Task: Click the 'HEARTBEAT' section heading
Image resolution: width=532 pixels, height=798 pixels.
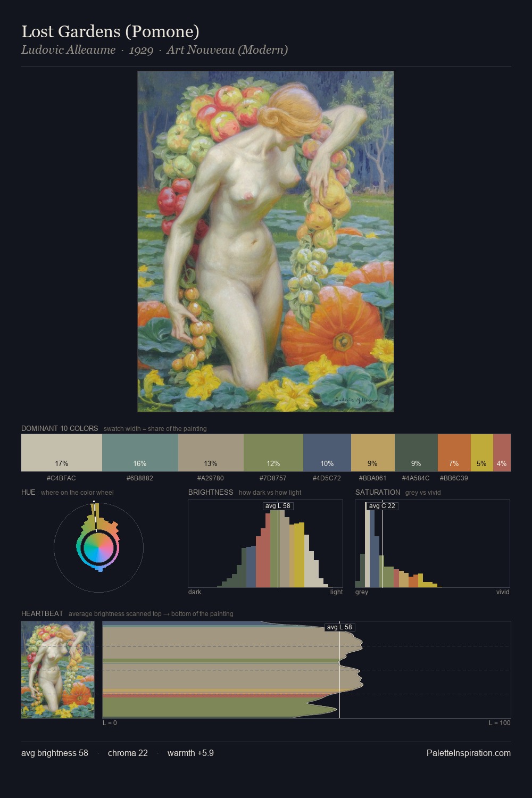Action: point(42,613)
